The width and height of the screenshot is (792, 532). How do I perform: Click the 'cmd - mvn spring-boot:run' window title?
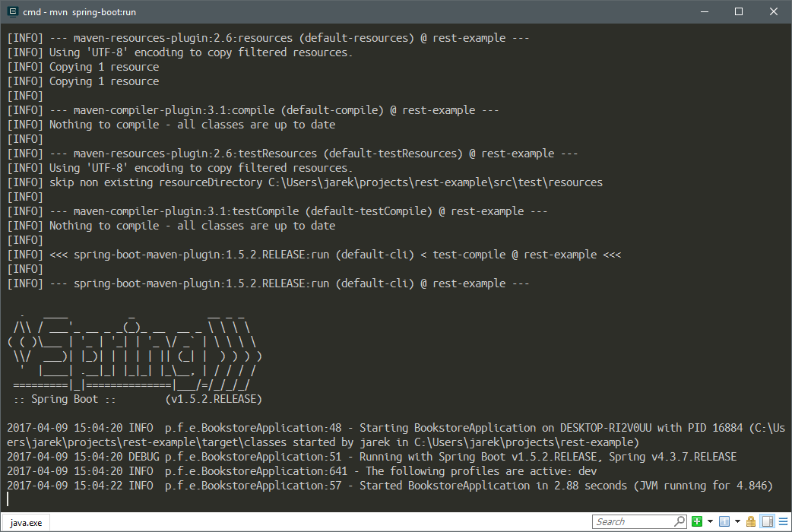(79, 11)
